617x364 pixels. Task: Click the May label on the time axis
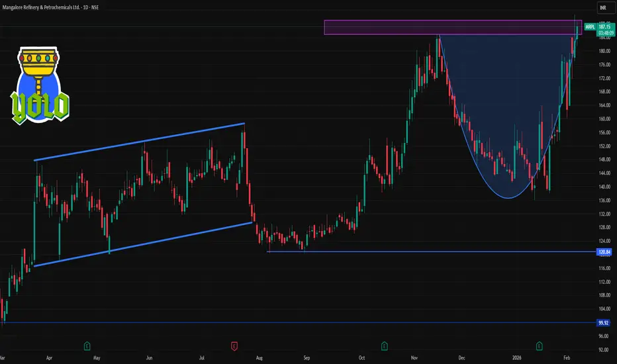(97, 358)
